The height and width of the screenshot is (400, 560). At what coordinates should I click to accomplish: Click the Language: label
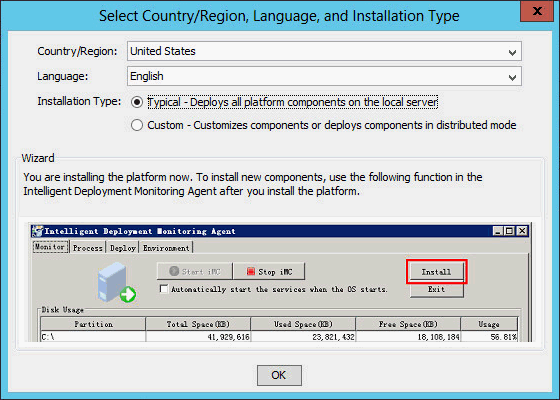point(62,76)
